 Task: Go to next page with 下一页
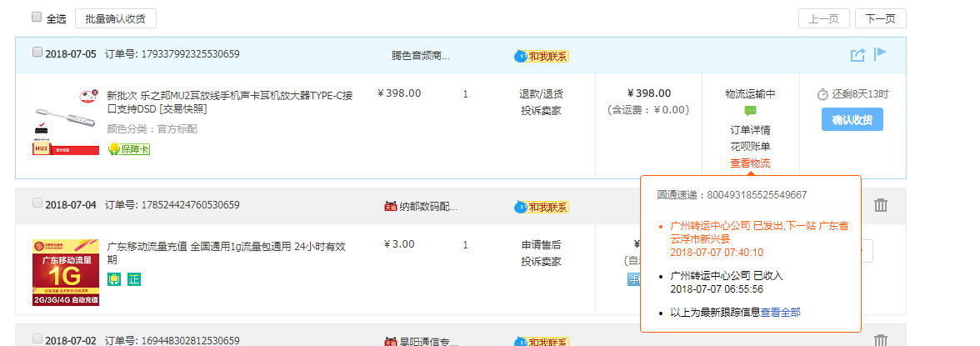880,19
